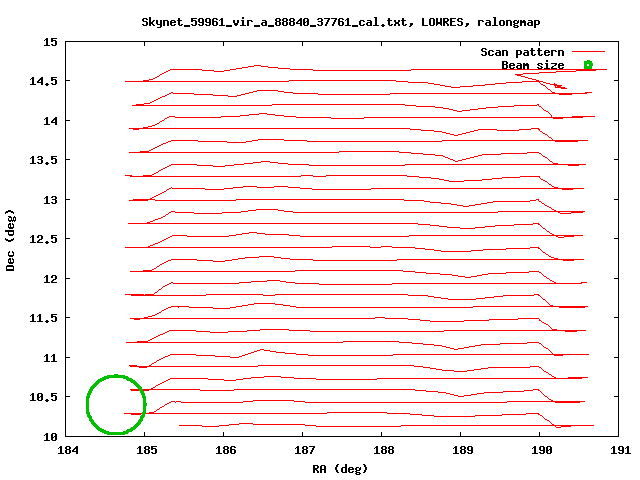Click the 'Beam size' legend label
Viewport: 640px width, 480px height.
click(x=533, y=65)
